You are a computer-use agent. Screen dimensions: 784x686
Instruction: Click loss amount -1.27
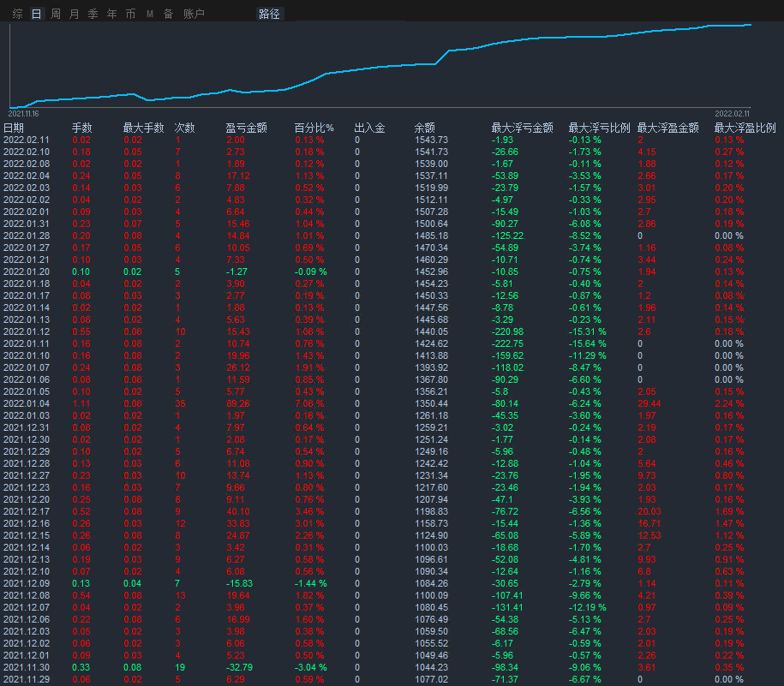[x=237, y=271]
